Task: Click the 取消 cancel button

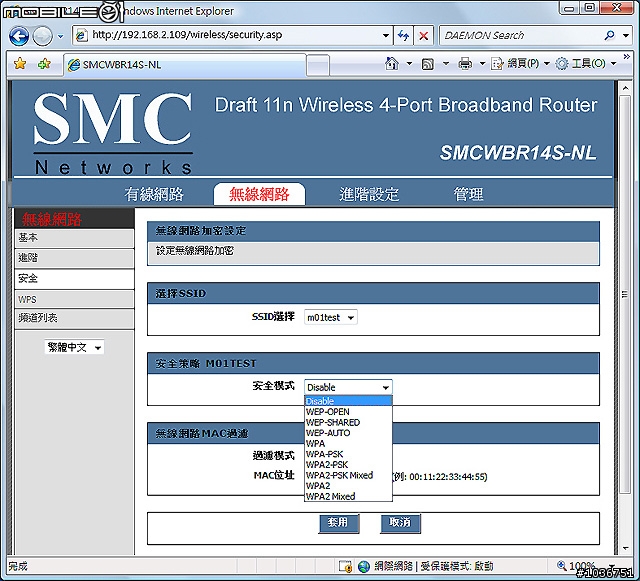Action: click(x=400, y=523)
